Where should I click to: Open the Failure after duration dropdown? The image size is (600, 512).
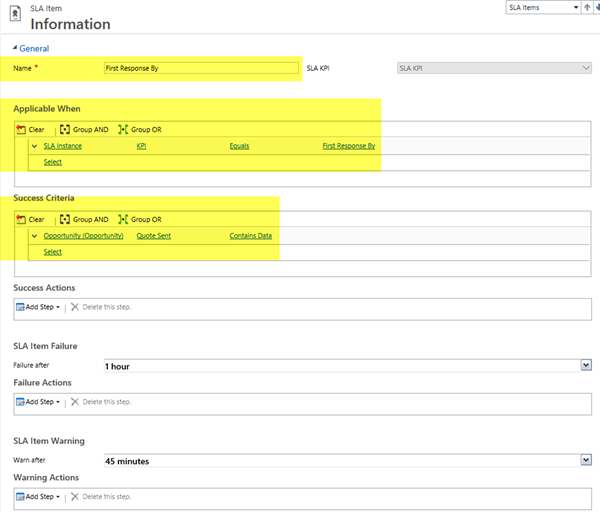[x=586, y=366]
